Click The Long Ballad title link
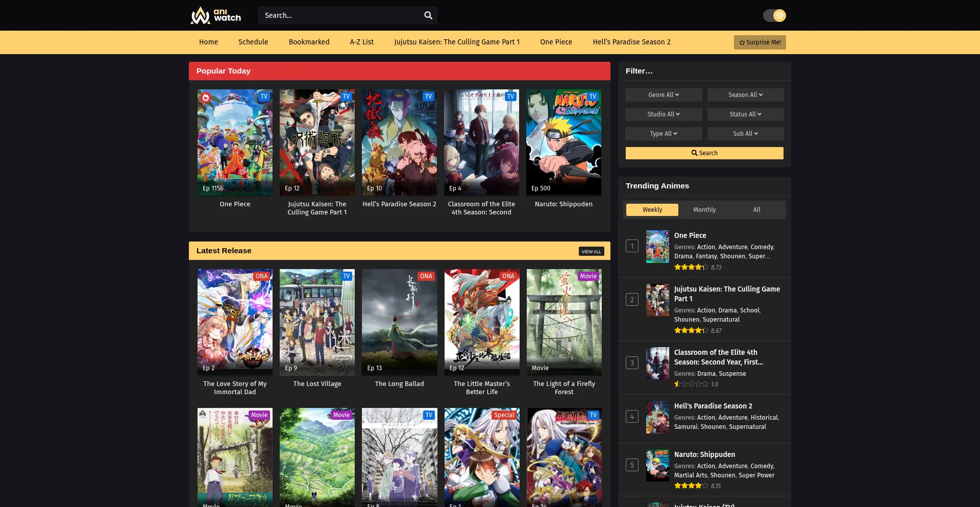Viewport: 980px width, 507px height. tap(399, 384)
